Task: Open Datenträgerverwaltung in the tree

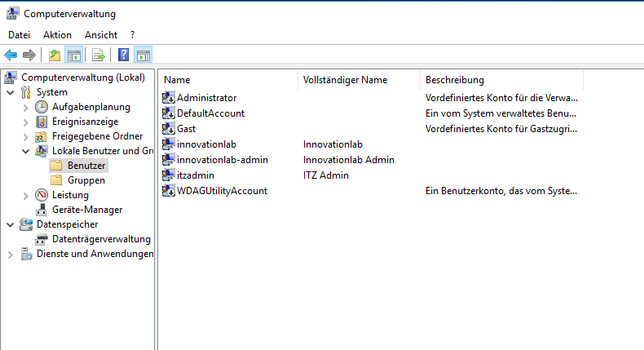Action: 101,239
